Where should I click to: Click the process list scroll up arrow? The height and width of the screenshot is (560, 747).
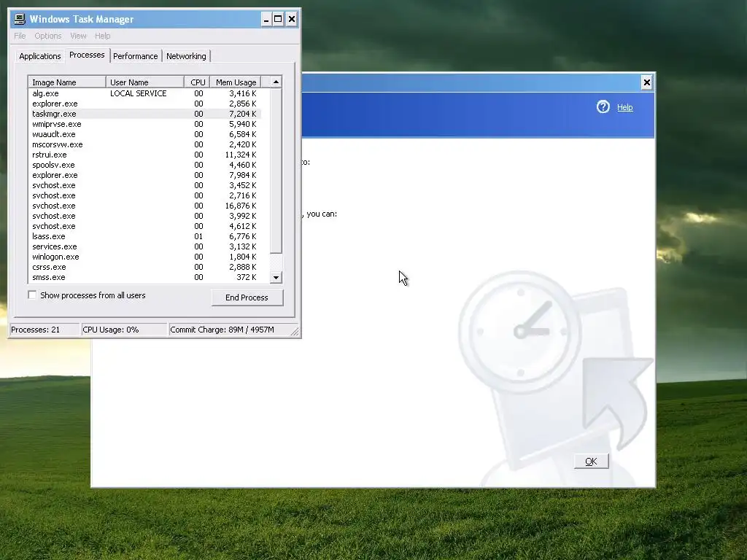[x=276, y=82]
